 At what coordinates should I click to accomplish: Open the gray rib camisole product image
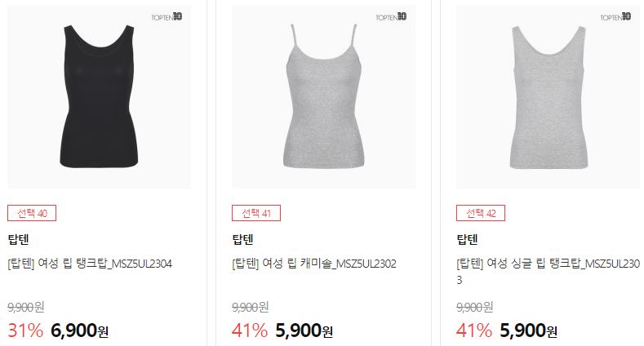click(x=324, y=97)
